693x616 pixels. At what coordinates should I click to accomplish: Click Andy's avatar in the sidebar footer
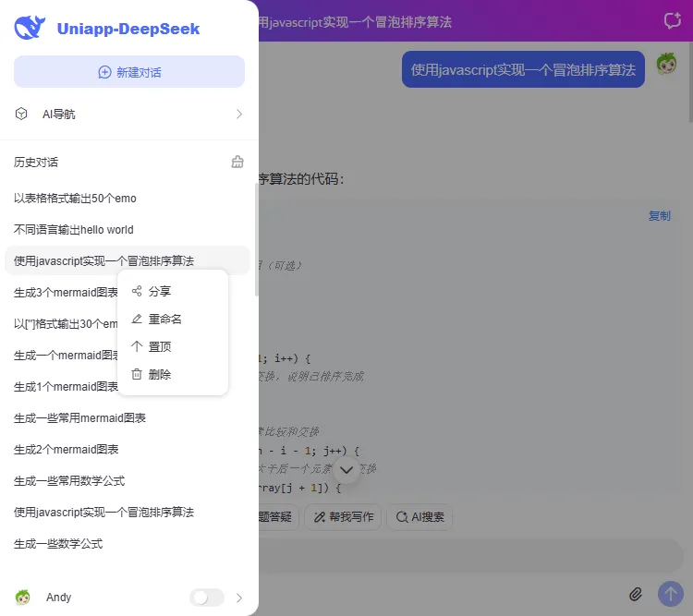coord(22,597)
